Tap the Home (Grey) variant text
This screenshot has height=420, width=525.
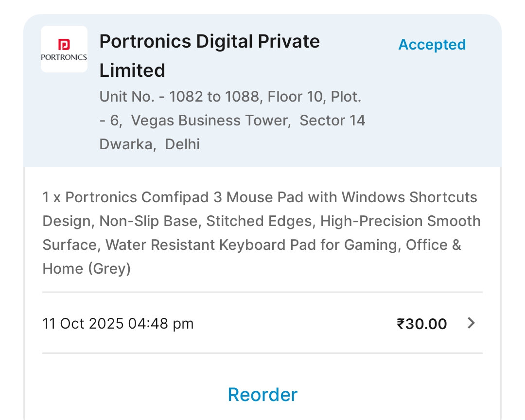tap(87, 268)
